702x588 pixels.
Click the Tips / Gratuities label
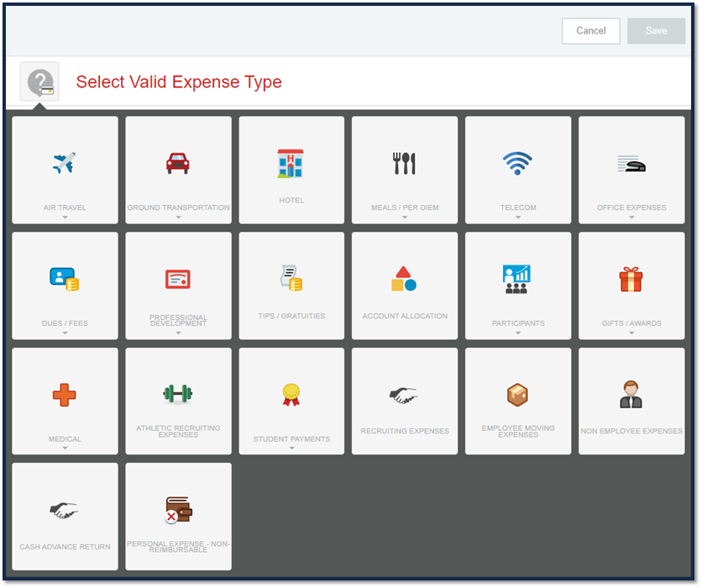tap(291, 316)
